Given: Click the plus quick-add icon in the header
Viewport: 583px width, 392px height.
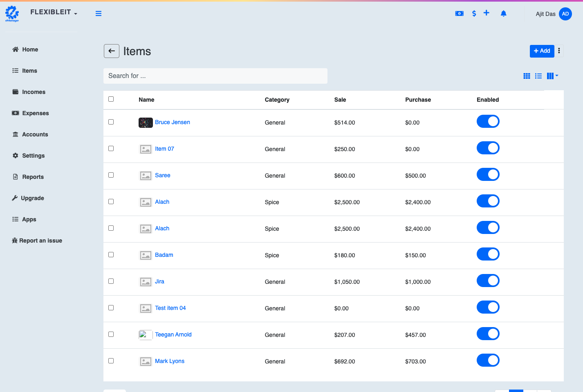Looking at the screenshot, I should tap(486, 13).
